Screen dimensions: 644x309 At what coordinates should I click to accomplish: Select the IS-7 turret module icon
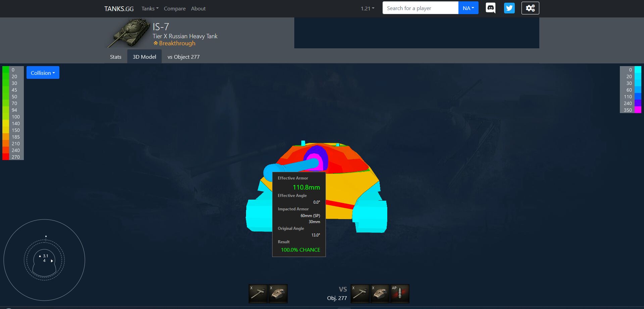coord(278,294)
